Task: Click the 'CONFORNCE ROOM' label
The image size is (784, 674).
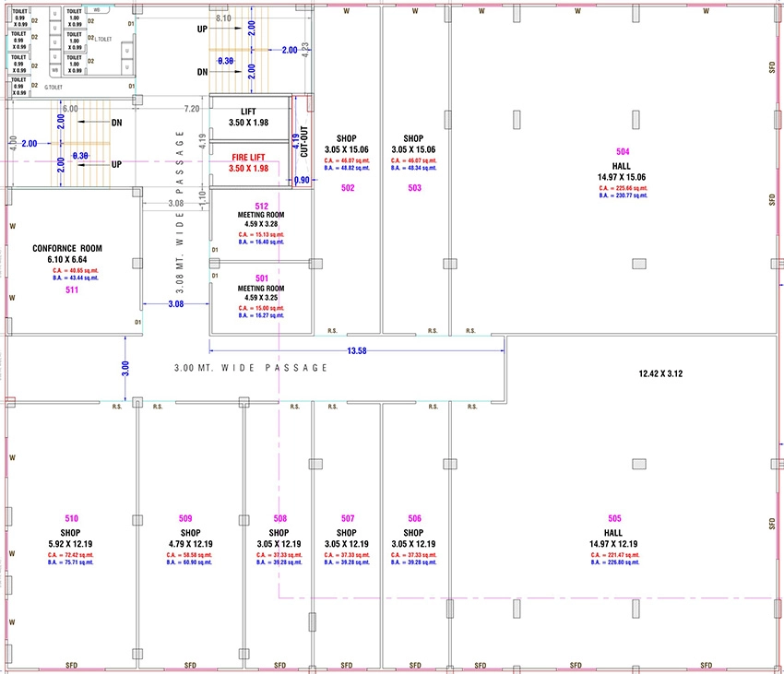Action: coord(67,249)
